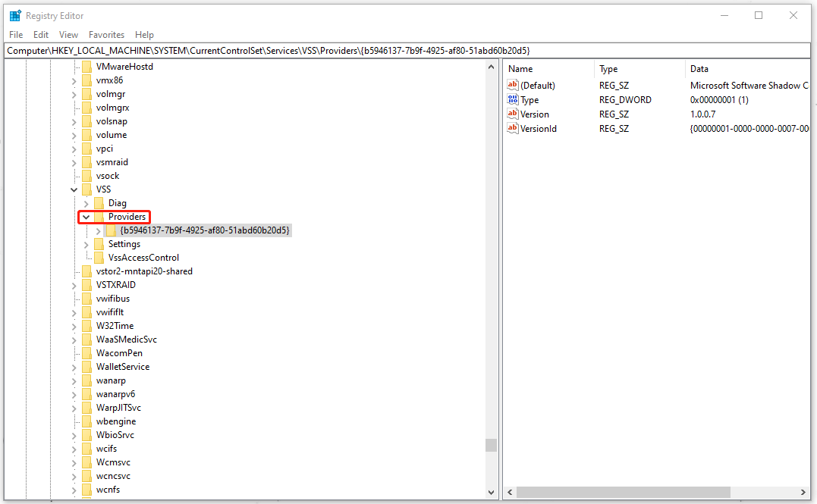Click the Registry Editor app icon
Screen dimensions: 817x504
click(x=15, y=16)
